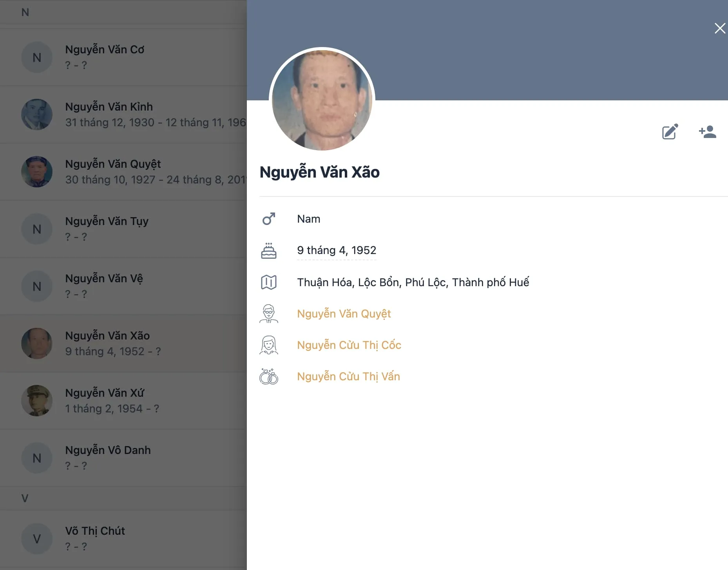Click the map location icon
Image resolution: width=728 pixels, height=570 pixels.
[x=269, y=282]
